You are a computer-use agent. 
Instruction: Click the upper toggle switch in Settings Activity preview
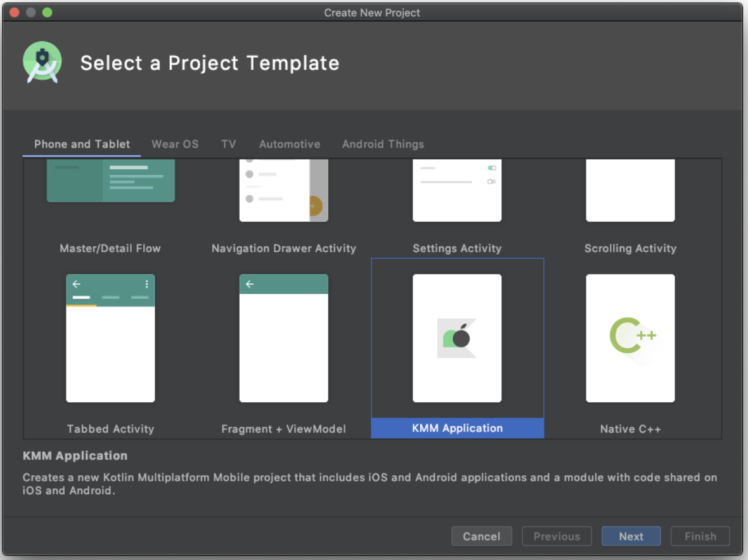tap(492, 168)
